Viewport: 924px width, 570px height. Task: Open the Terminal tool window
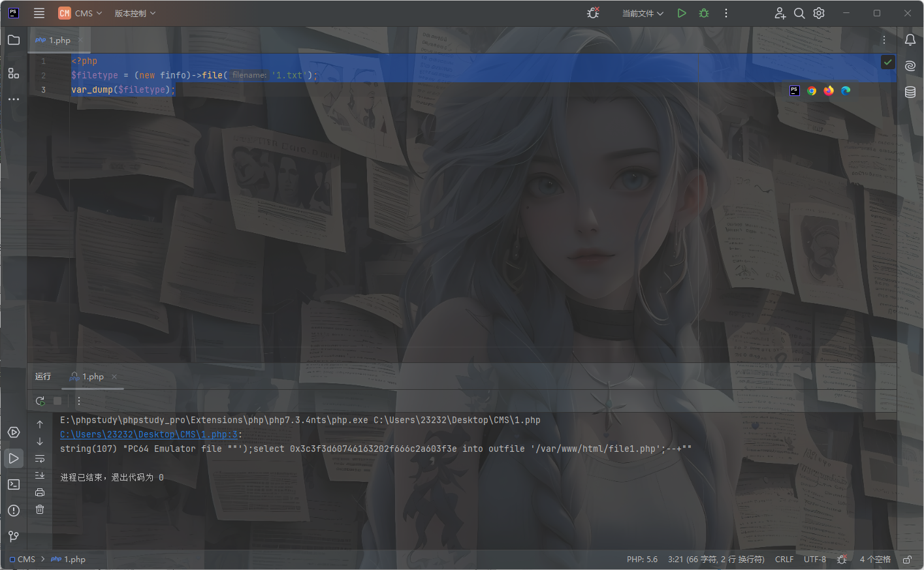(14, 484)
